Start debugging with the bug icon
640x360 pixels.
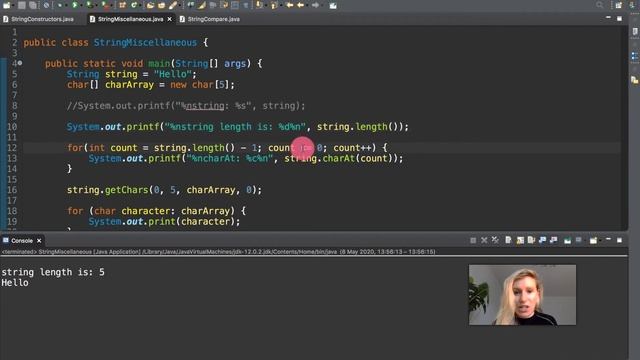point(60,5)
